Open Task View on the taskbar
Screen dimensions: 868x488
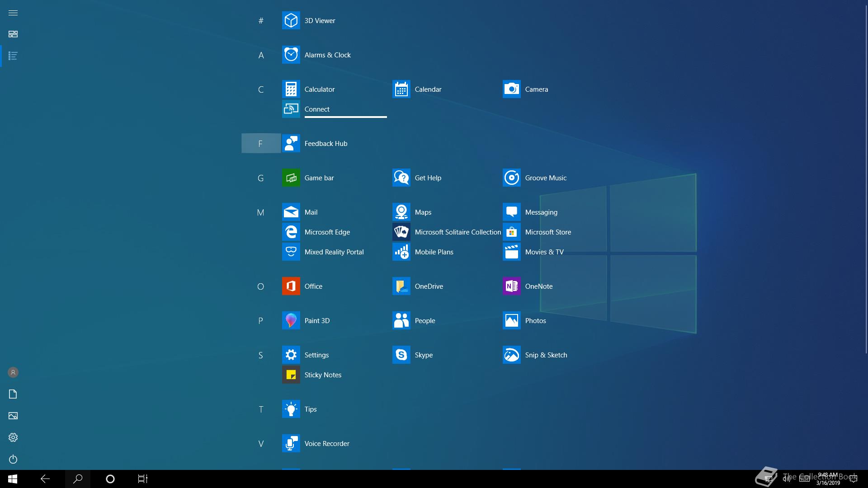[x=143, y=479]
